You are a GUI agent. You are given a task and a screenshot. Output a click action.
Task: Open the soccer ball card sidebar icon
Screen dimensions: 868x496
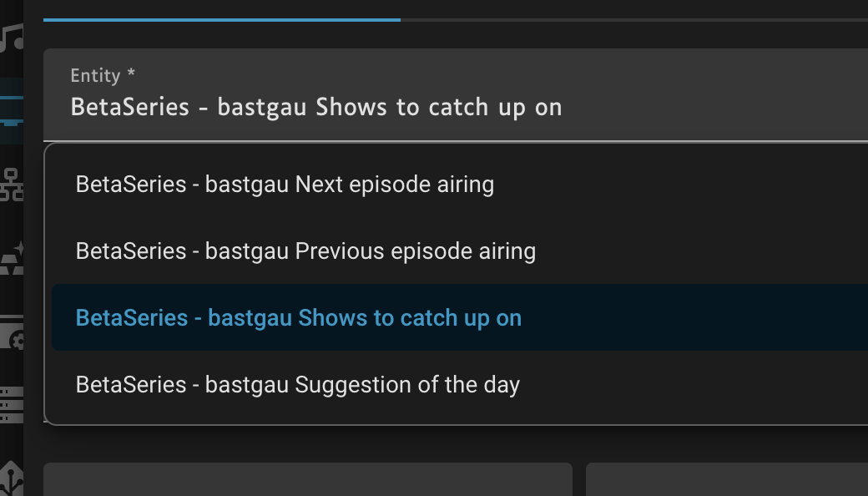11,332
